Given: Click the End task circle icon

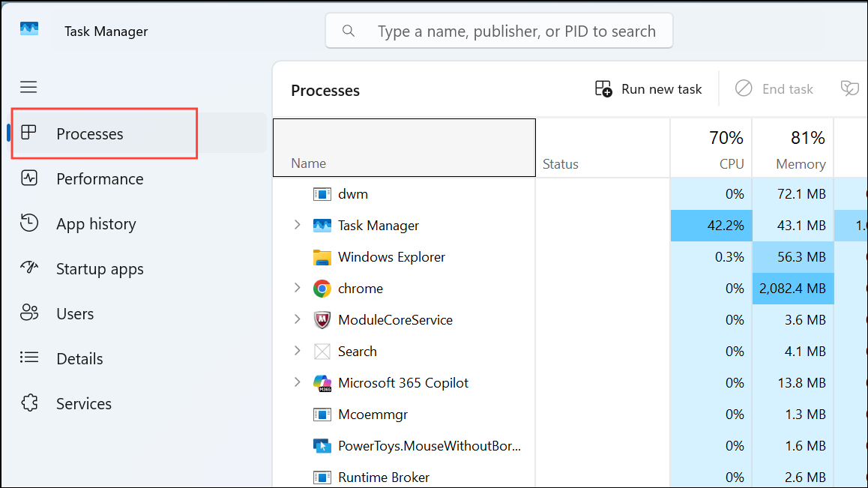Looking at the screenshot, I should (744, 88).
